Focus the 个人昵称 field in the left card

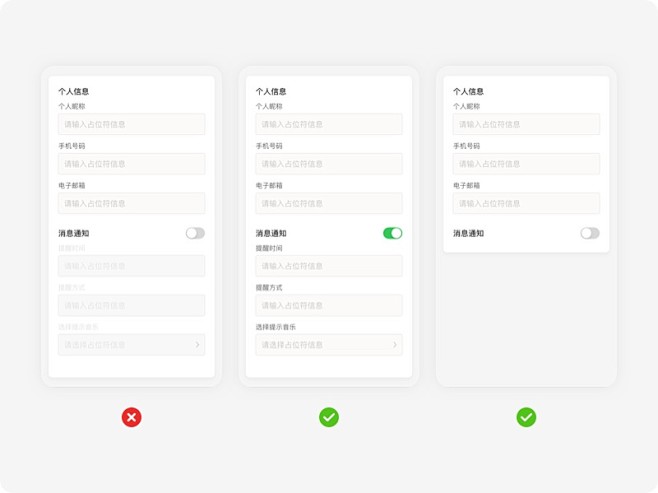click(131, 124)
